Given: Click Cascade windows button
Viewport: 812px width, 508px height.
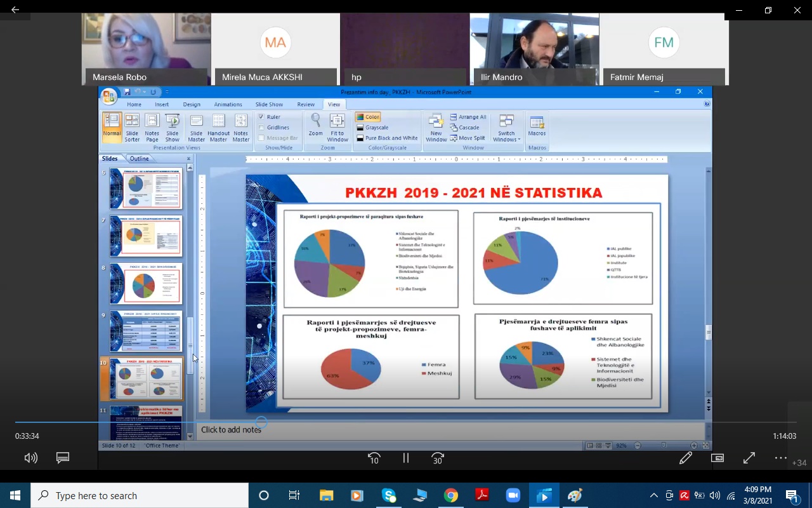Looking at the screenshot, I should click(464, 128).
